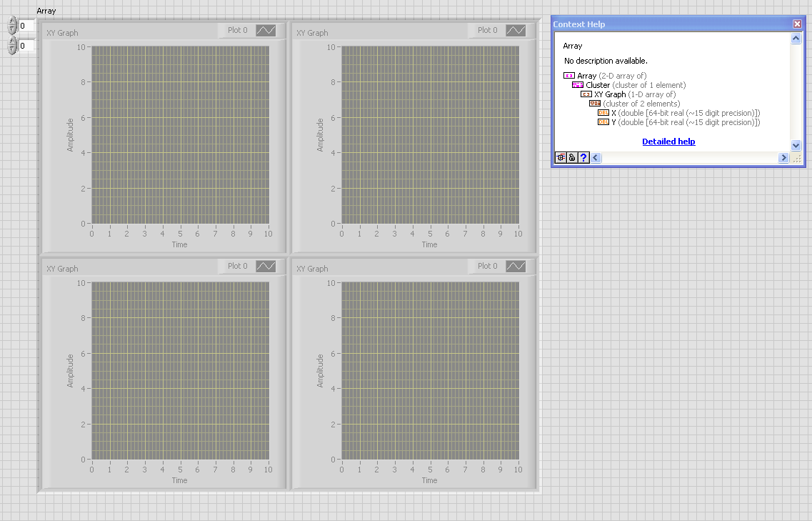Click Context Help horizontal scroll right arrow
This screenshot has width=812, height=521.
(783, 158)
